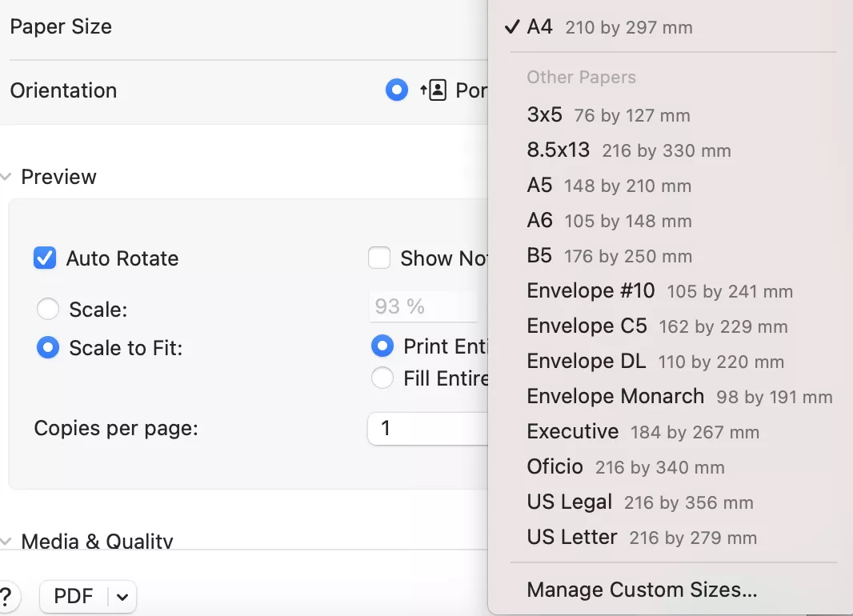Select A5 paper size option
Image resolution: width=853 pixels, height=616 pixels.
[540, 186]
